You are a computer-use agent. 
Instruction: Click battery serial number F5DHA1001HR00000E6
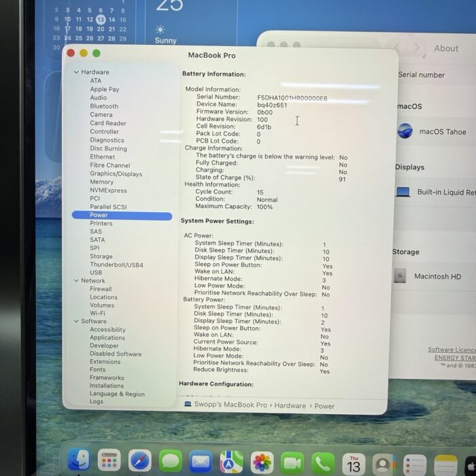tap(292, 98)
